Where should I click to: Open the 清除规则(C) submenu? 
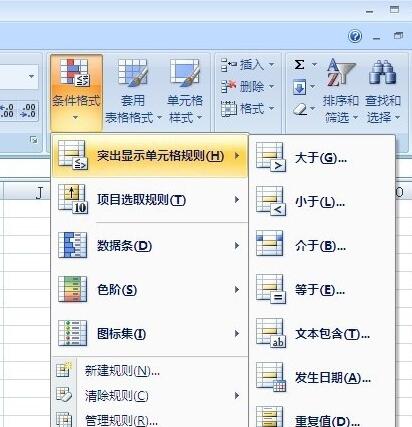pyautogui.click(x=150, y=396)
